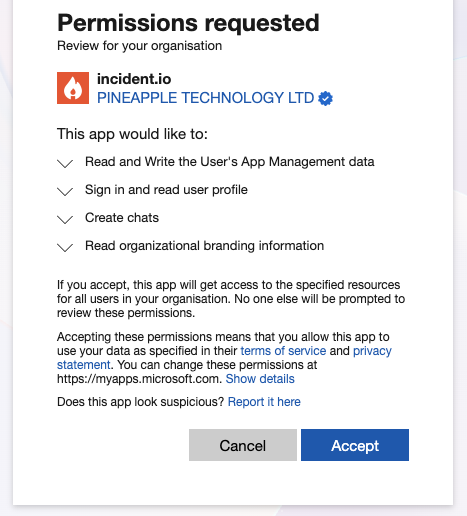Click the 'Read organizational branding information' text
The height and width of the screenshot is (516, 467).
(x=204, y=246)
